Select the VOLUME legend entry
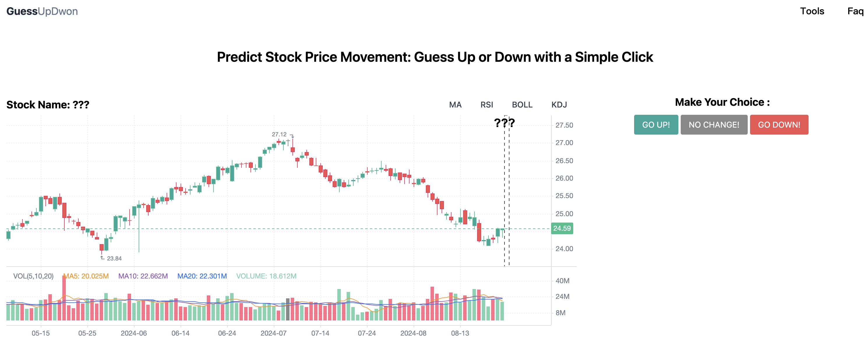The height and width of the screenshot is (363, 868). coord(266,275)
